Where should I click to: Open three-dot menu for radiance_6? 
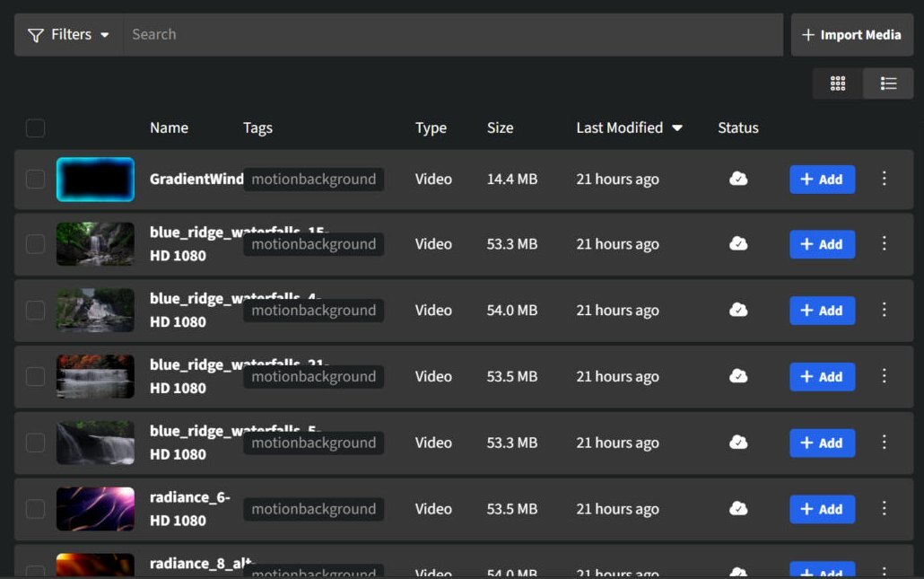tap(884, 508)
